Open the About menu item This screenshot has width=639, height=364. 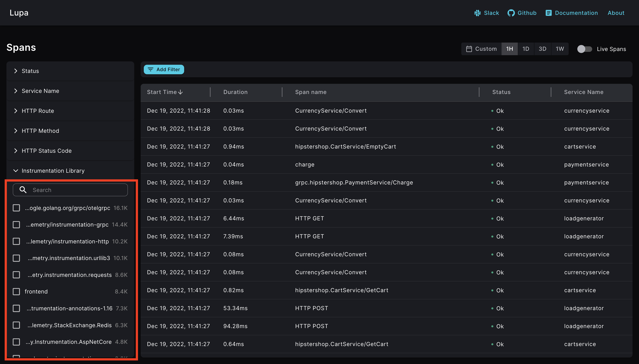coord(616,13)
